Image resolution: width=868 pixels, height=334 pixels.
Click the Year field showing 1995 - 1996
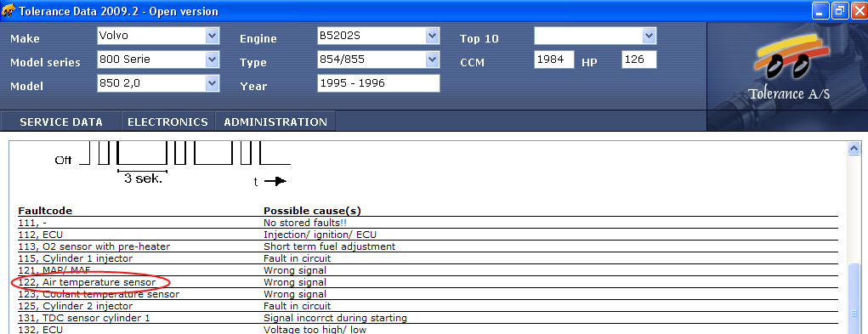coord(378,83)
